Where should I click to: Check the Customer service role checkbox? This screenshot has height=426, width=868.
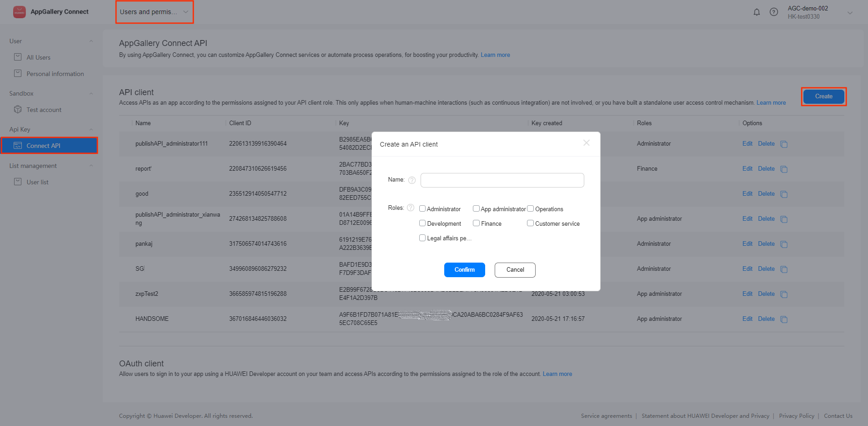coord(530,223)
